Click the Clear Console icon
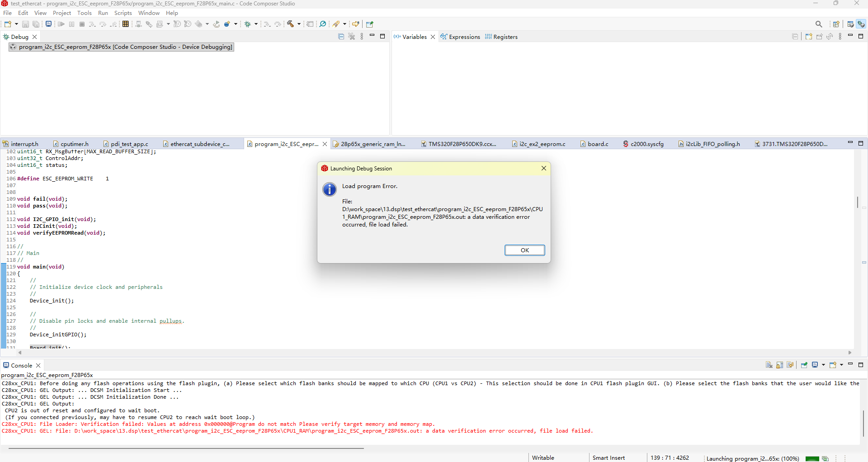The height and width of the screenshot is (462, 868). (769, 365)
